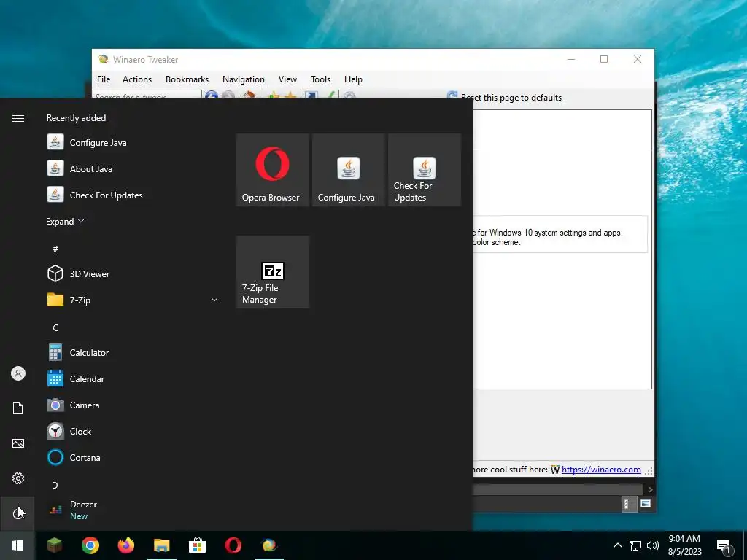
Task: Open the Clock app
Action: [133, 431]
